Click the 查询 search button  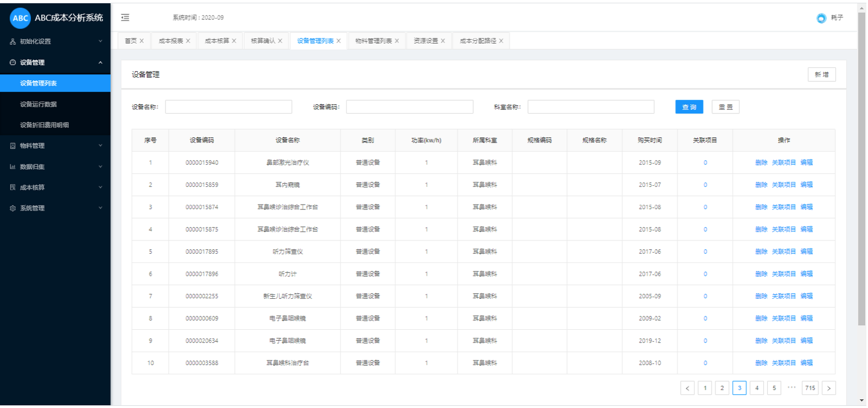[x=689, y=107]
